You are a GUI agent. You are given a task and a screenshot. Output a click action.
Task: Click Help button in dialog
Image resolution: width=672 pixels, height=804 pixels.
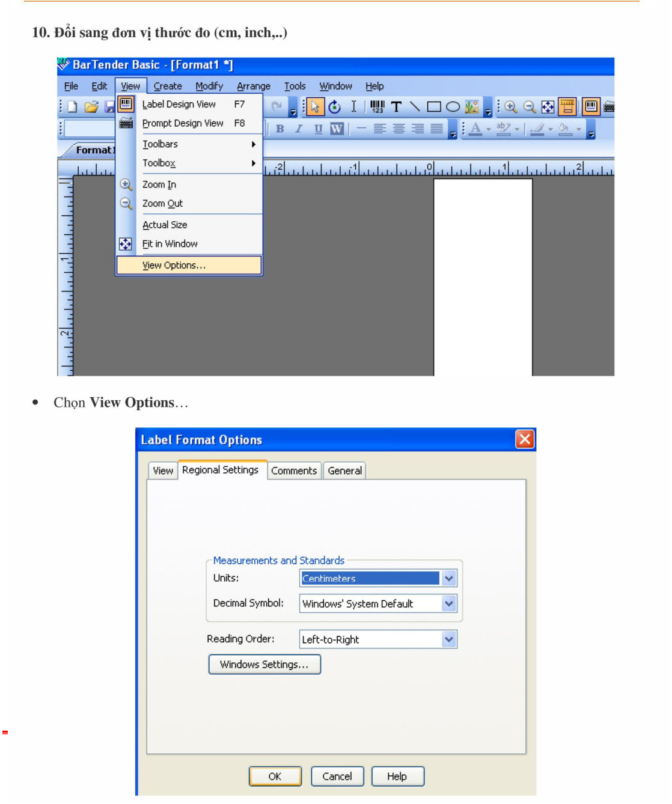[x=397, y=776]
